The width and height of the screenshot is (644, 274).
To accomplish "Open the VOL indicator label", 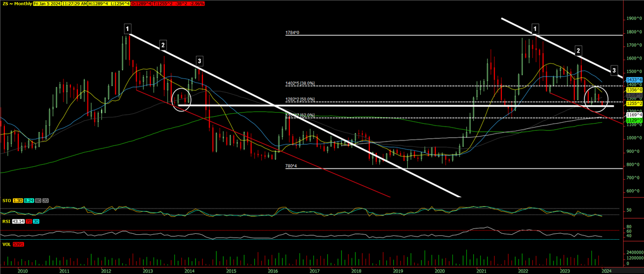I will pyautogui.click(x=6, y=245).
